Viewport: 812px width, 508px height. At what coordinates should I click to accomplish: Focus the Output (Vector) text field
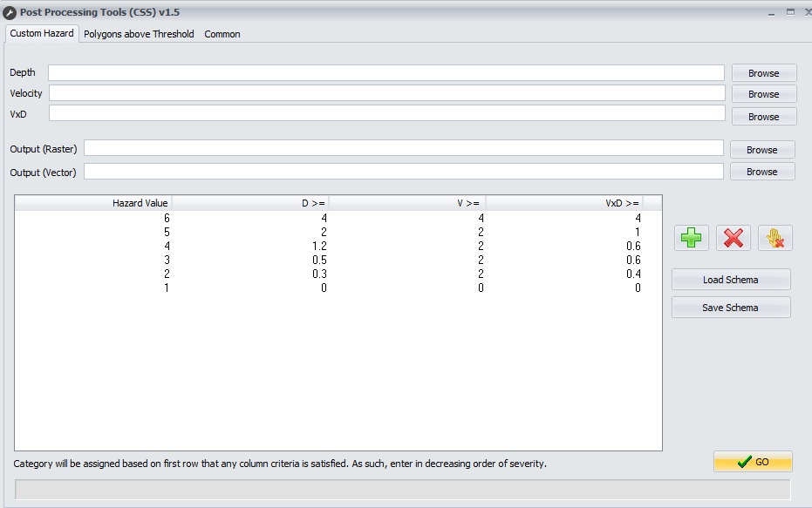pos(403,172)
